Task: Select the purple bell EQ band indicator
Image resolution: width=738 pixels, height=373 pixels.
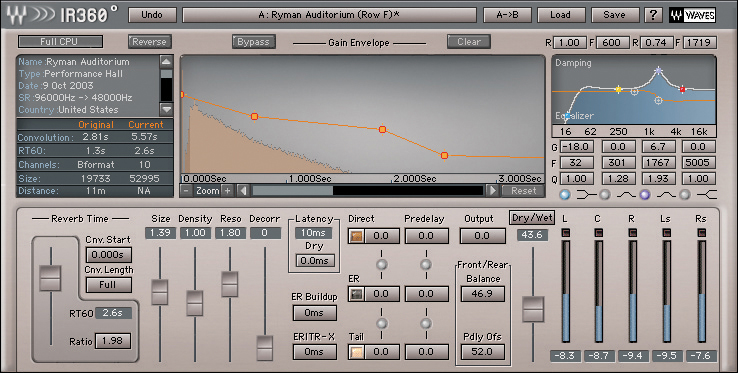Action: [645, 194]
